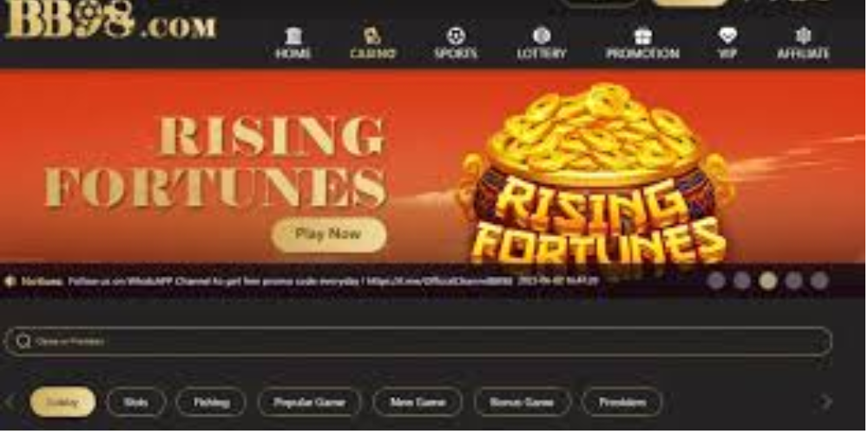Screen dimensions: 868x434
Task: Switch to the Fishing category tab
Action: click(x=211, y=402)
